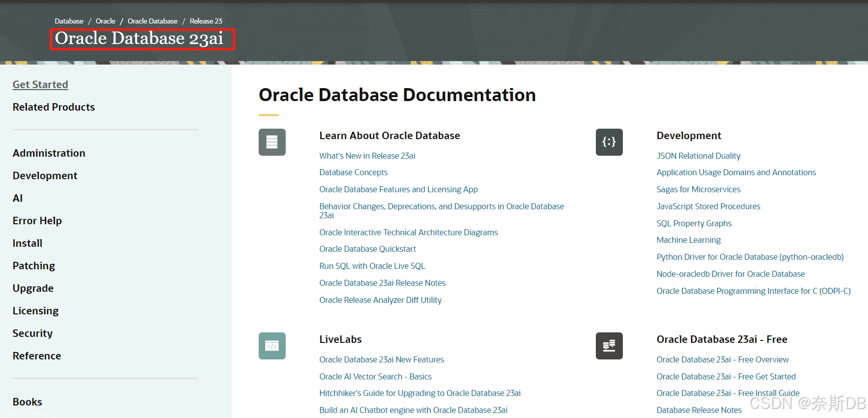Screen dimensions: 868x418
Task: Open the Sagas for Microservices link
Action: (698, 189)
